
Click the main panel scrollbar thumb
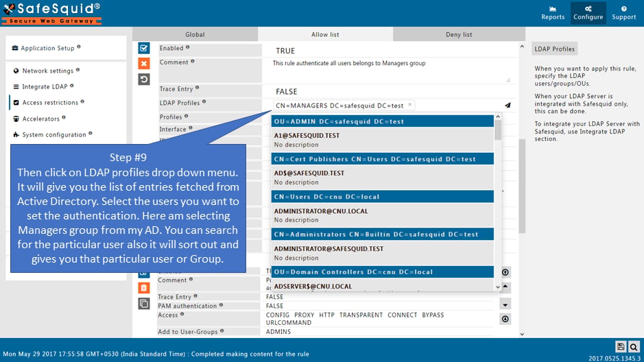(x=522, y=186)
